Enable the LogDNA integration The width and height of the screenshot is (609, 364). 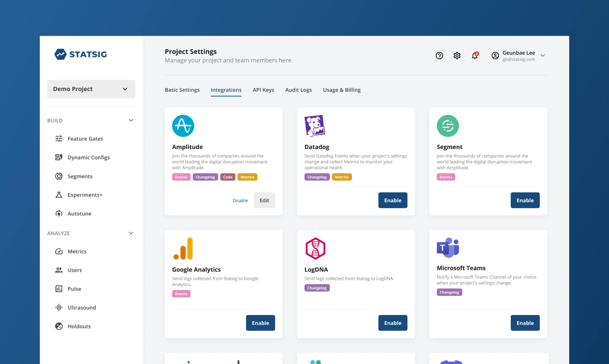click(393, 323)
